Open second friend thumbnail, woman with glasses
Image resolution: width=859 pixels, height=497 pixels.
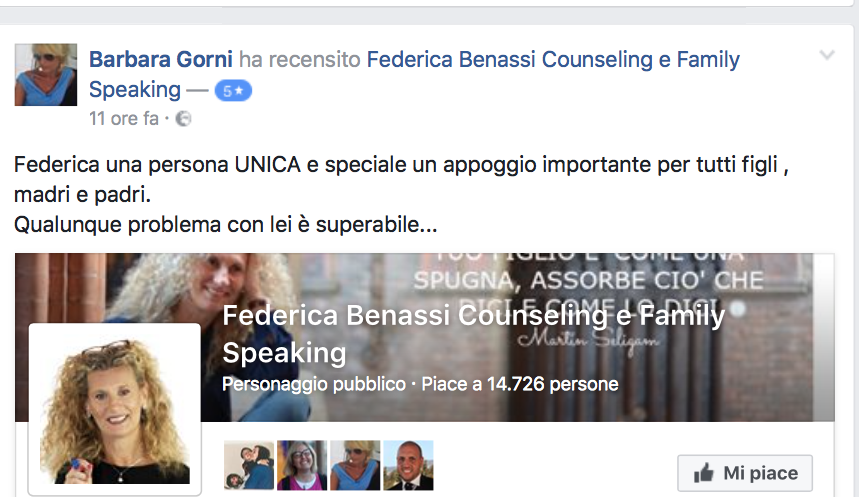coord(302,465)
